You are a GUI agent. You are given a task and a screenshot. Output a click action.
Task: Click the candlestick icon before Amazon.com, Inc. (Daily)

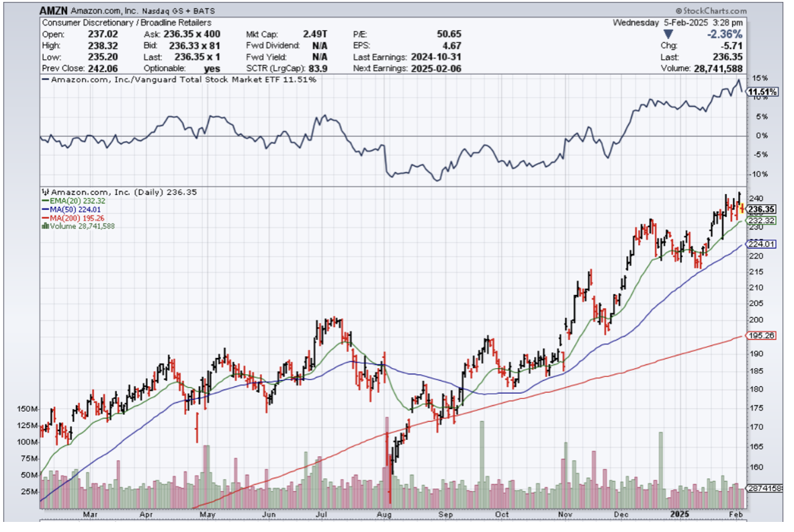coord(46,192)
